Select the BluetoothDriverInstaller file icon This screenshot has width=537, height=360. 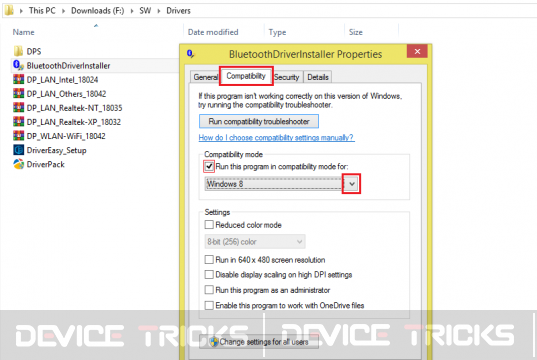18,65
